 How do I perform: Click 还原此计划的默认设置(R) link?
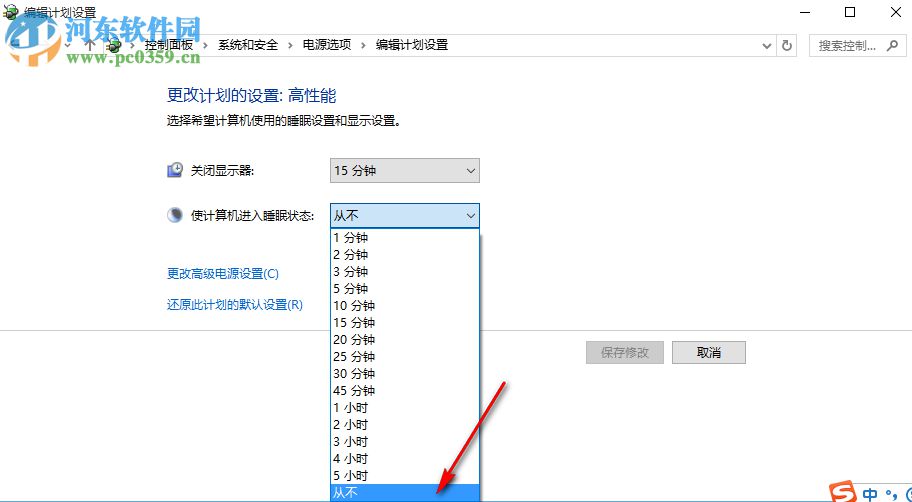[x=235, y=304]
